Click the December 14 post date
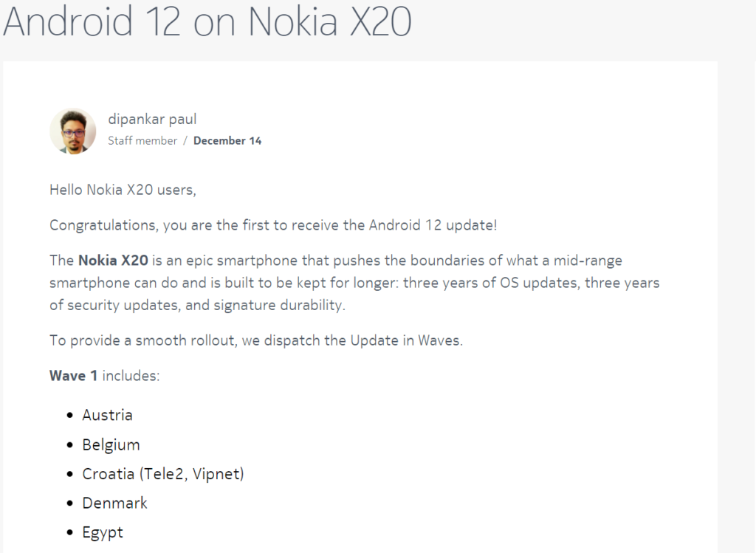The height and width of the screenshot is (553, 756). tap(227, 141)
